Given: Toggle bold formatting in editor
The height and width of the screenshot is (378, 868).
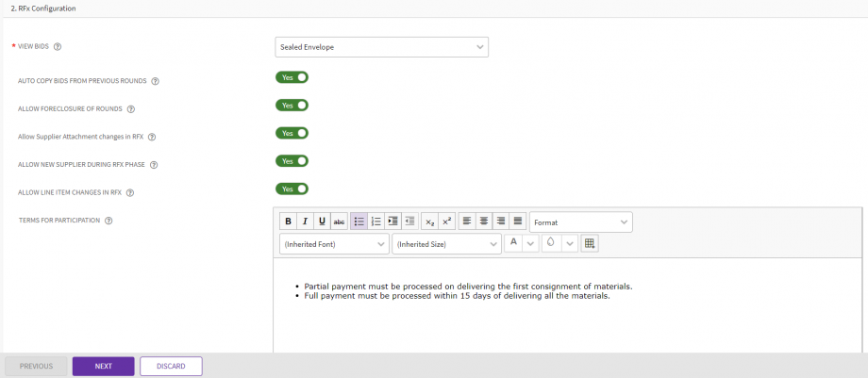Looking at the screenshot, I should tap(288, 222).
